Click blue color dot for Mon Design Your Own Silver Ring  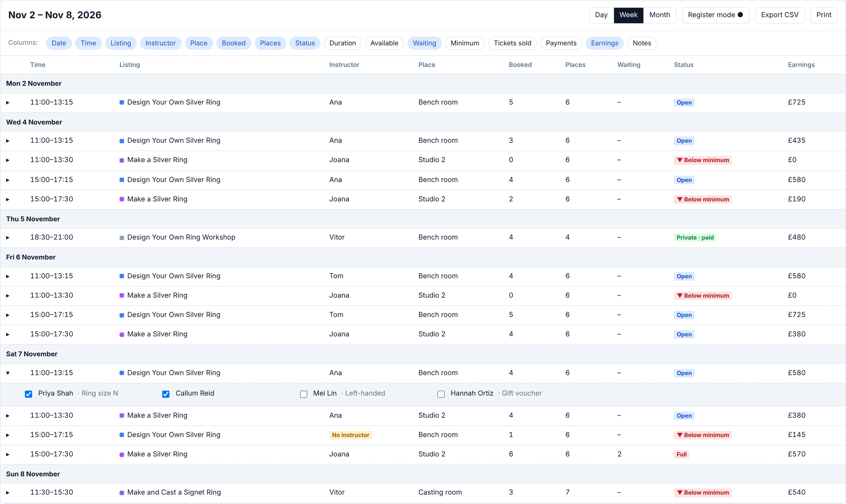pos(122,103)
